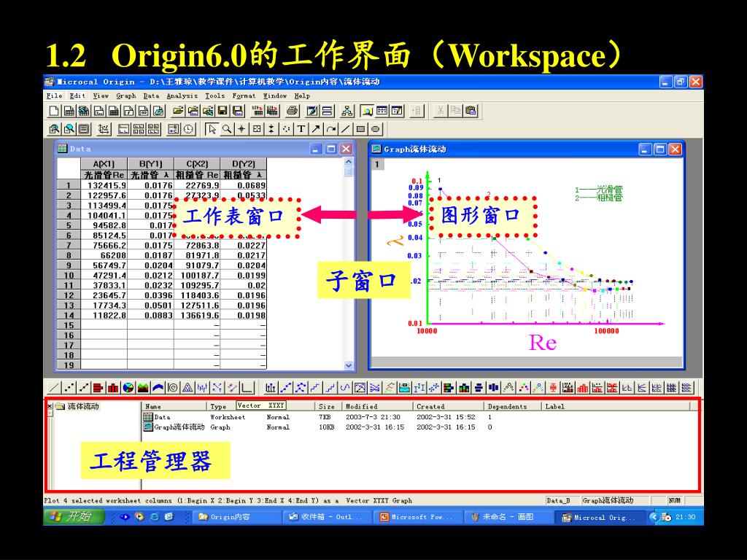747x560 pixels.
Task: Click the New Matrix toolbar icon
Action: click(x=114, y=111)
